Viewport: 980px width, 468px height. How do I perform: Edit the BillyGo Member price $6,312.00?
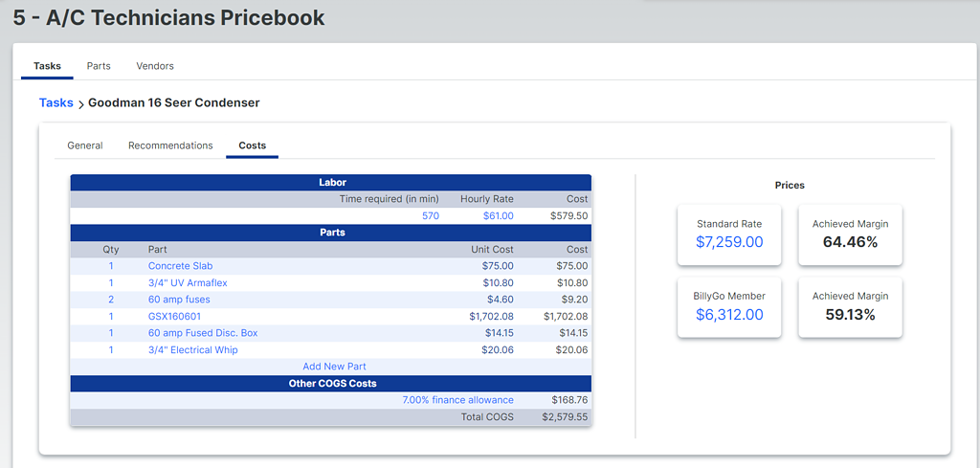coord(729,314)
